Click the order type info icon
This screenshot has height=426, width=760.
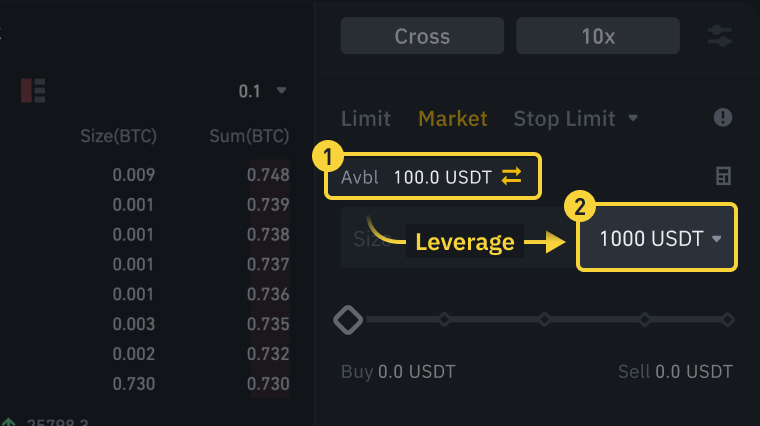[723, 118]
